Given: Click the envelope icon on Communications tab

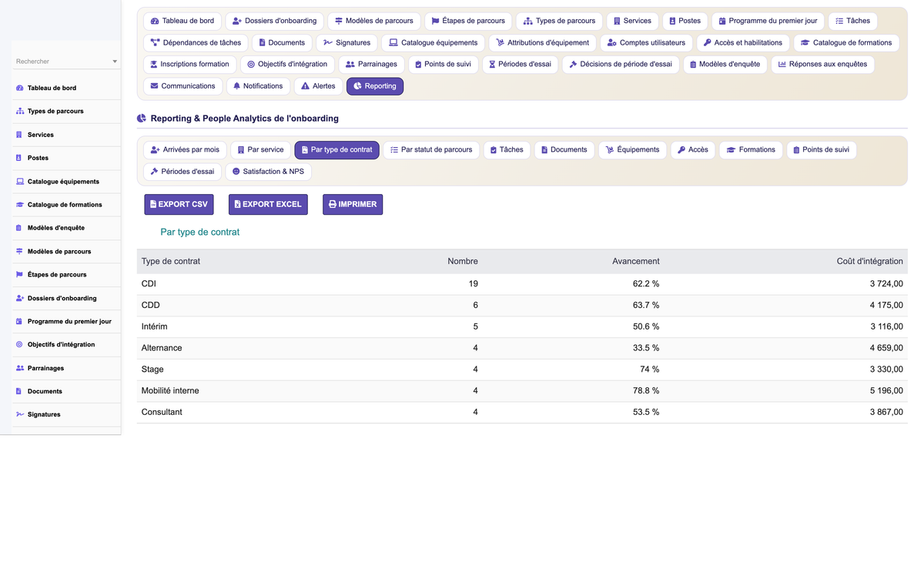Looking at the screenshot, I should 154,86.
